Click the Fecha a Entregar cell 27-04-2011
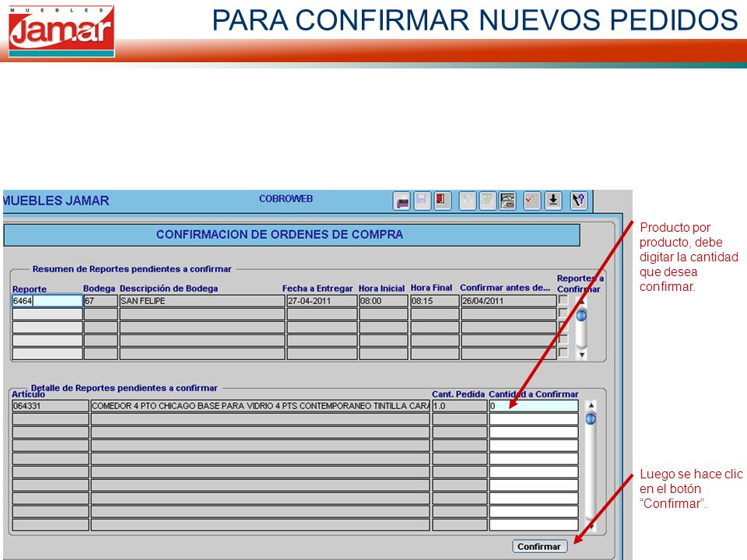The width and height of the screenshot is (747, 560). [x=322, y=301]
